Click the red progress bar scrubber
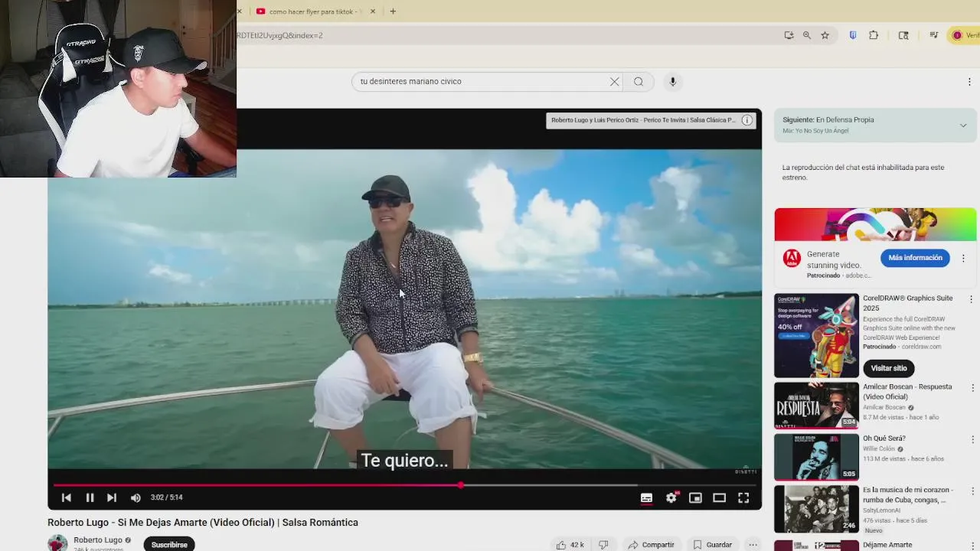 pyautogui.click(x=460, y=485)
